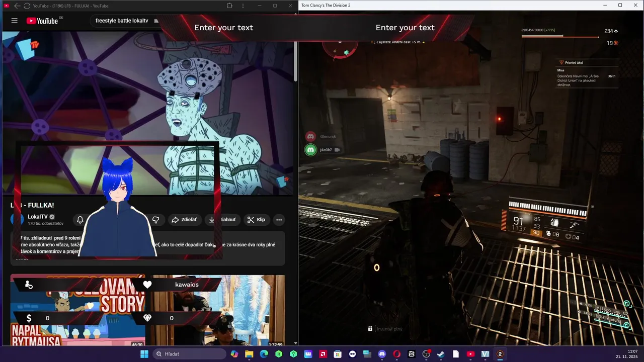The width and height of the screenshot is (644, 362).
Task: Open more actions ellipsis under video
Action: coord(279,220)
